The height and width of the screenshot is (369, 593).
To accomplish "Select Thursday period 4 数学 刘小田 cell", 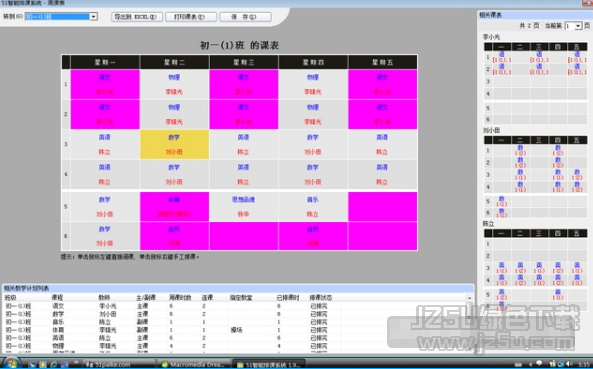I will [313, 174].
